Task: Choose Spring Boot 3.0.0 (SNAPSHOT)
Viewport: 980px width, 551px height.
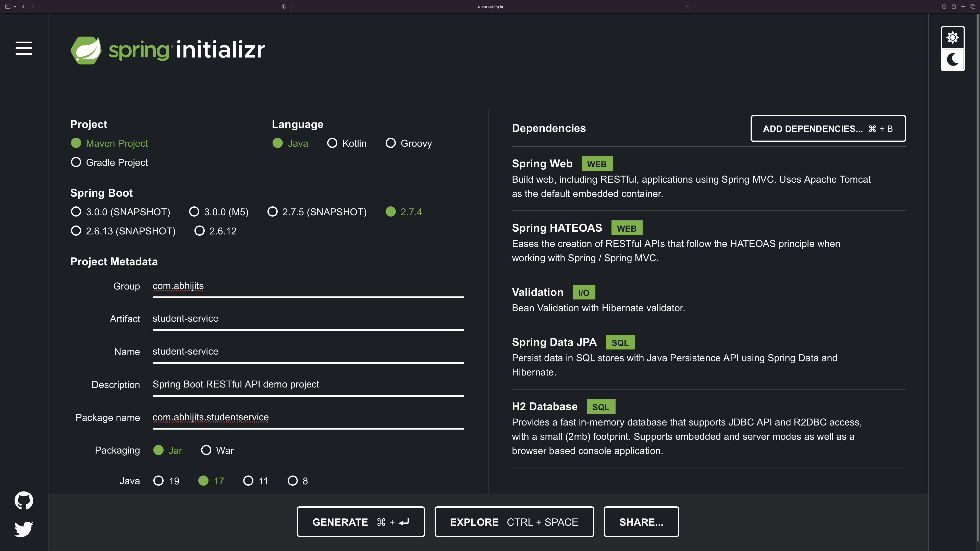Action: pyautogui.click(x=120, y=212)
